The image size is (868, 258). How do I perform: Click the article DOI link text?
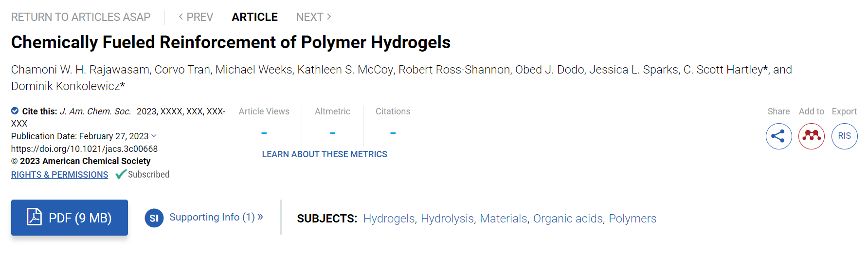pos(84,148)
